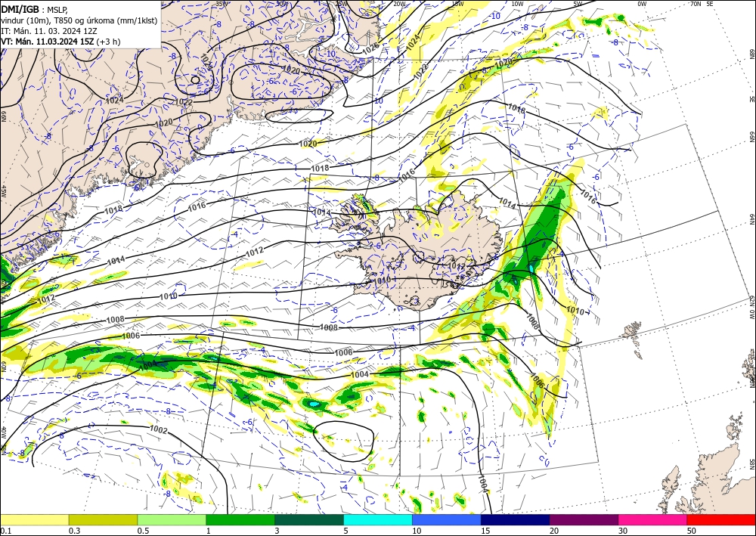Viewport: 756px width, 536px height.
Task: Pick the cyan 5–10 legend color band
Action: (x=378, y=519)
